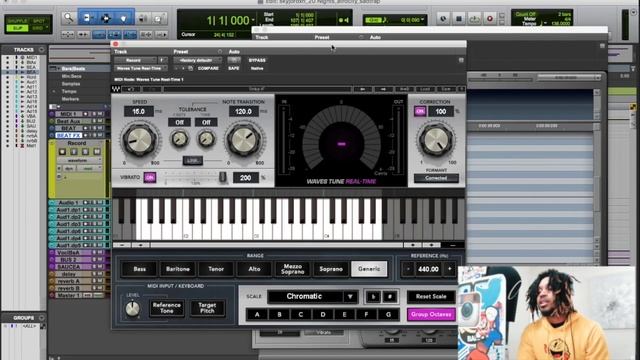The image size is (640, 360).
Task: Click the sharp '#' accidental button
Action: click(390, 297)
